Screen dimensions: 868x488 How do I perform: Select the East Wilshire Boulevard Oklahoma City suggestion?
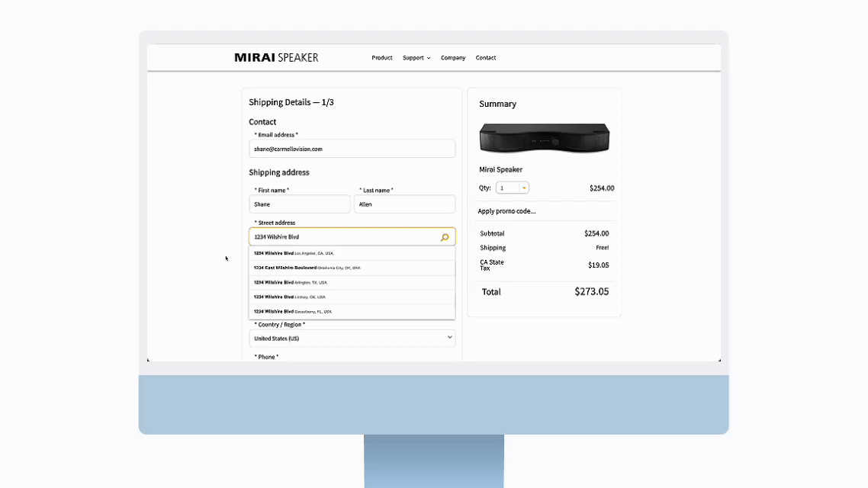(x=352, y=268)
